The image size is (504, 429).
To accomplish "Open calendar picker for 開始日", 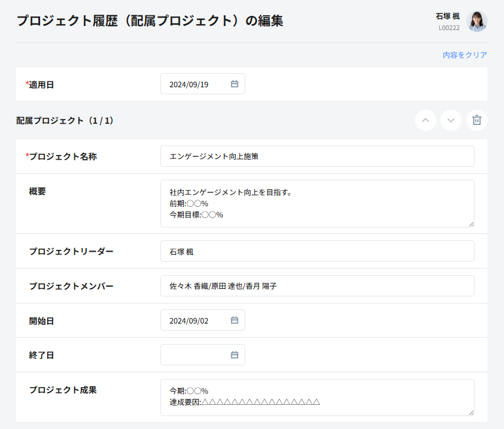I will (x=234, y=321).
